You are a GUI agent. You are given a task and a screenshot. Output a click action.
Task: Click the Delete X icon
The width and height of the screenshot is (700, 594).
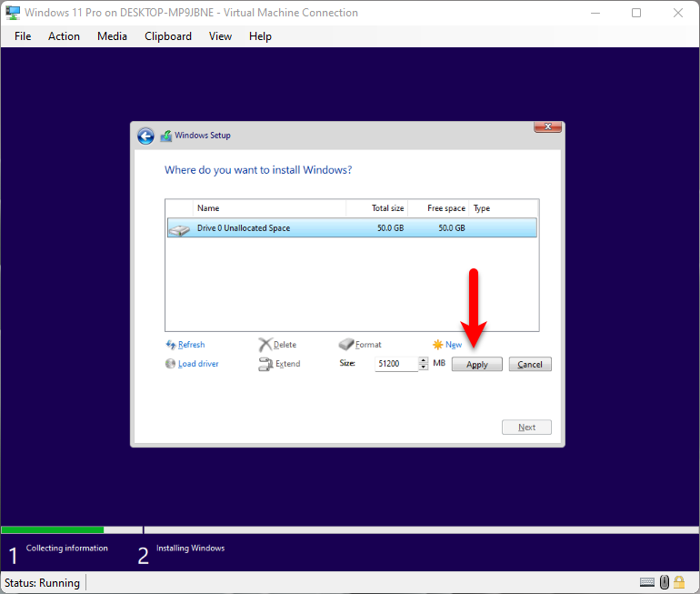[x=265, y=345]
